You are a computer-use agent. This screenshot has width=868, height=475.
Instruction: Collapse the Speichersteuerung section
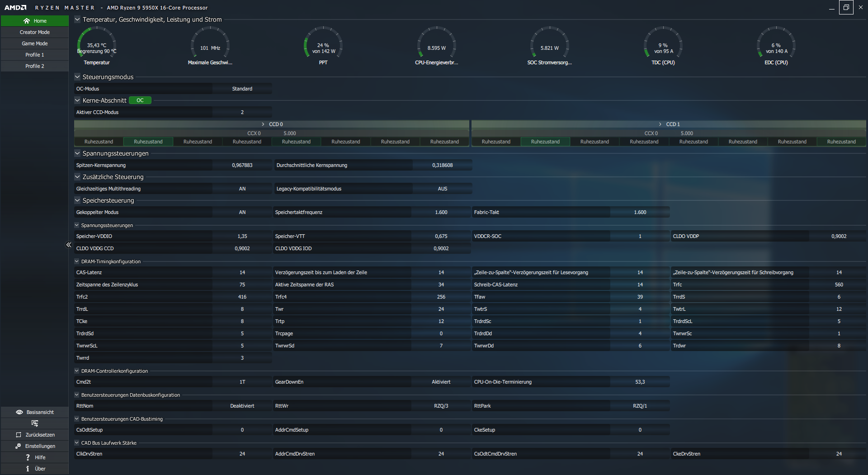point(77,200)
